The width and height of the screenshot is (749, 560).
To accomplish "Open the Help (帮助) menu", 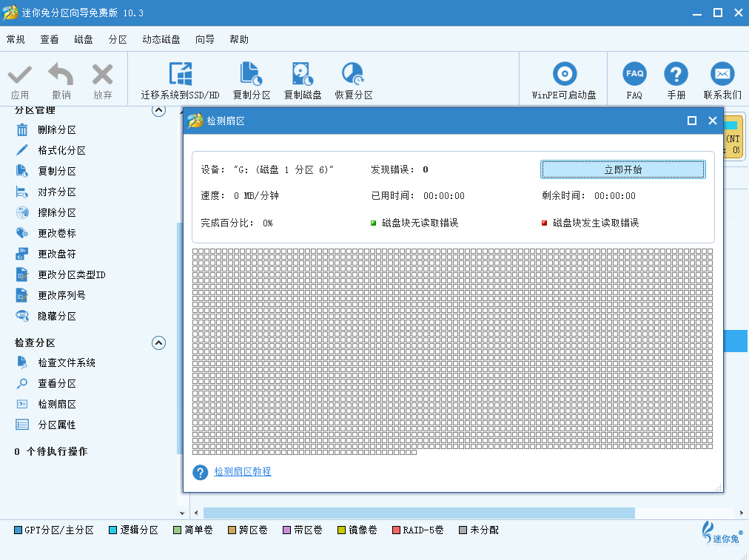I will [x=239, y=39].
